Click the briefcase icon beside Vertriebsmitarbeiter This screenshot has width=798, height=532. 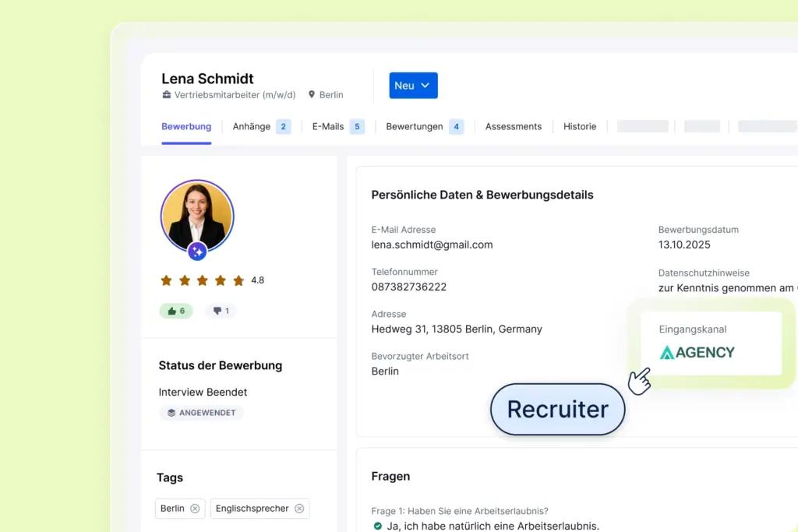[x=166, y=94]
